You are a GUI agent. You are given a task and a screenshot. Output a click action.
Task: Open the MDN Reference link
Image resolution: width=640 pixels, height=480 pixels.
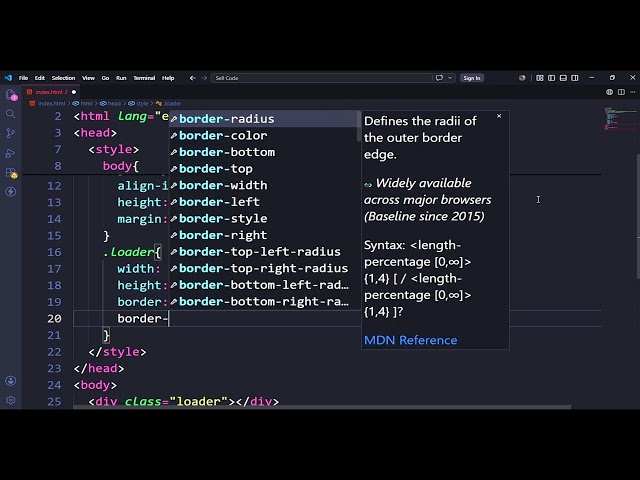point(410,340)
